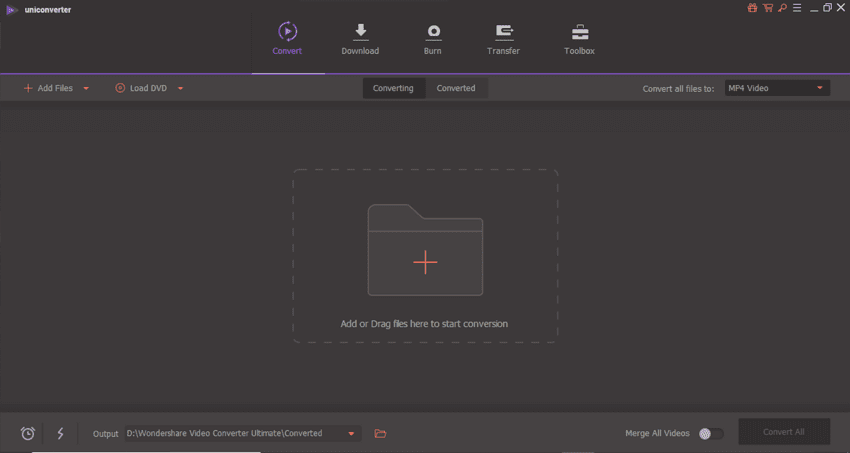Screen dimensions: 850x453
Task: Expand the Add Files dropdown arrow
Action: click(86, 88)
